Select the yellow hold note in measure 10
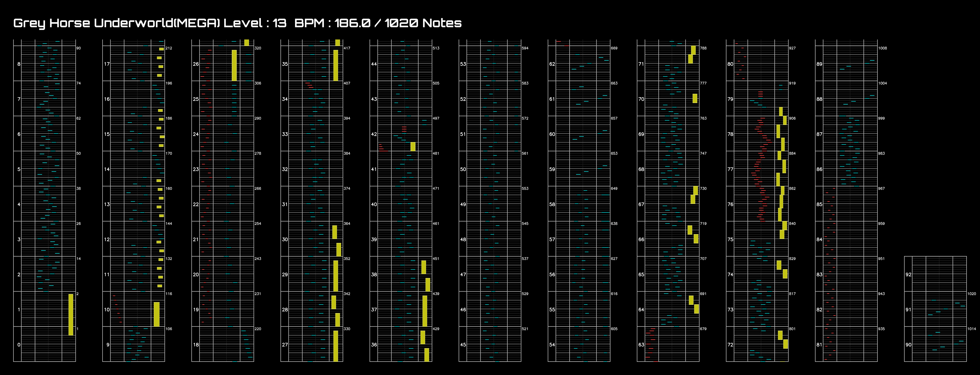980x375 pixels. (x=156, y=314)
